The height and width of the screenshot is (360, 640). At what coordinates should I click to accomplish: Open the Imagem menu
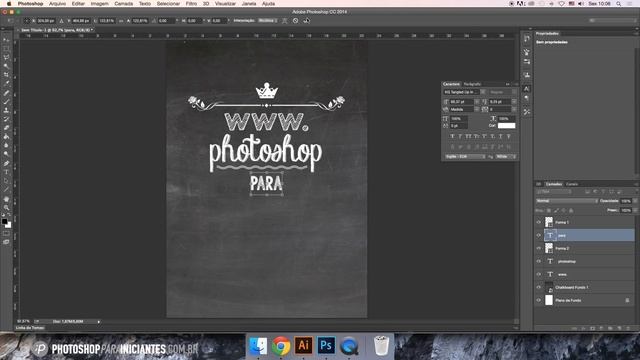(x=100, y=3)
